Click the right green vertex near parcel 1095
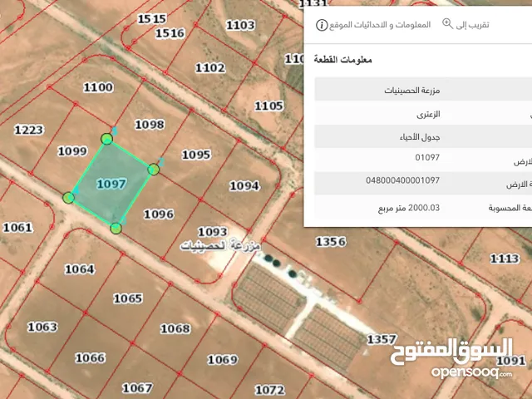The image size is (532, 399). [x=153, y=170]
